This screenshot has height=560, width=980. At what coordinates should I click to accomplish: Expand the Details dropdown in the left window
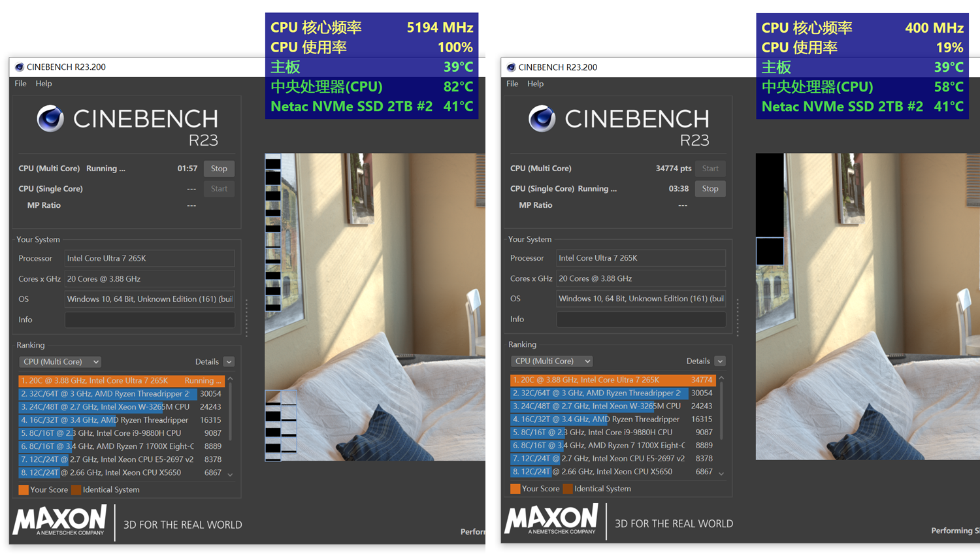point(229,362)
